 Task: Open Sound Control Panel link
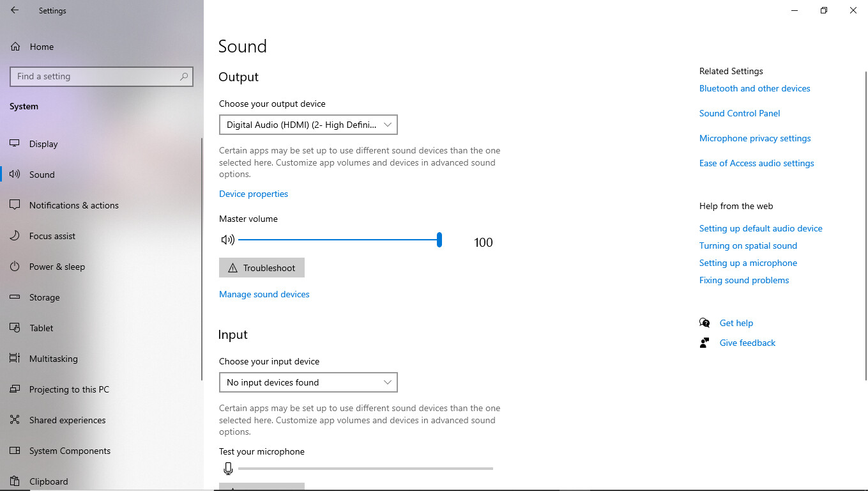point(740,113)
